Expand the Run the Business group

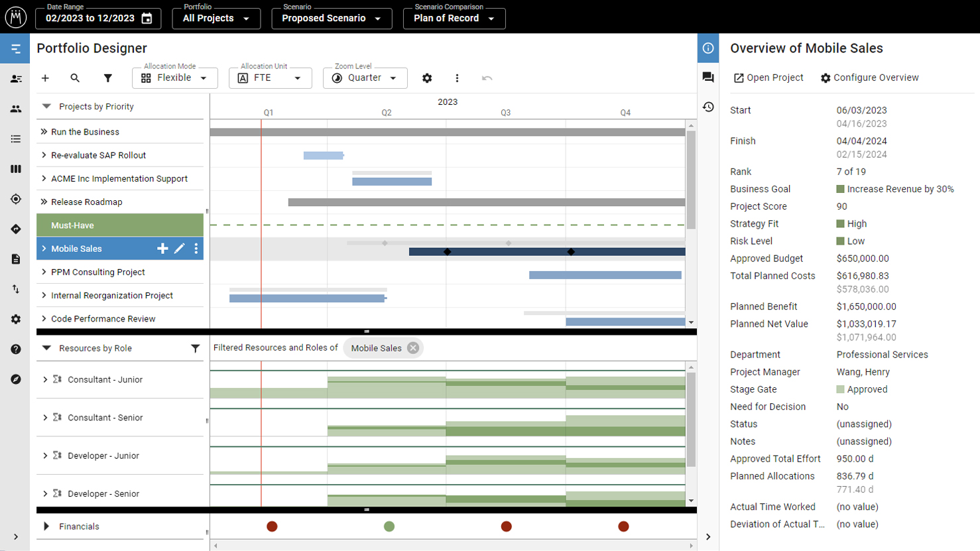44,132
